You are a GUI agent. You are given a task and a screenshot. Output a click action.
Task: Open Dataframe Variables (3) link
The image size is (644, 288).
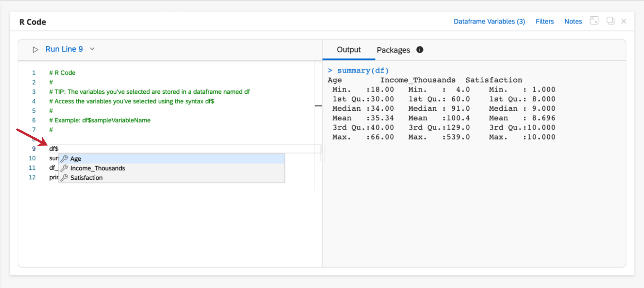[x=489, y=22]
